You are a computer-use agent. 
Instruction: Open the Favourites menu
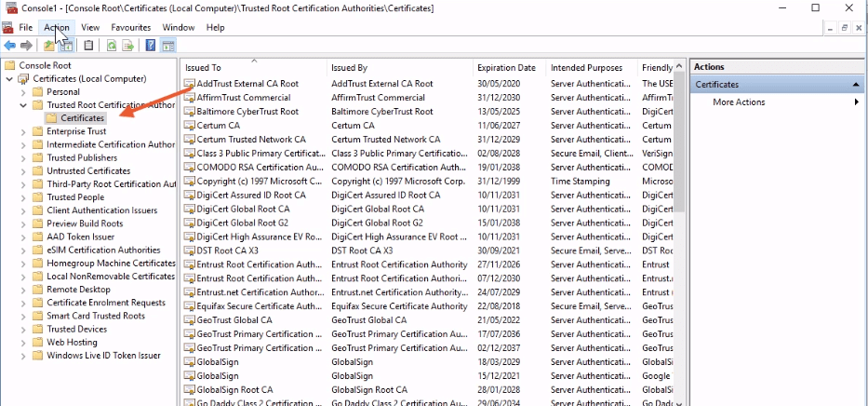click(130, 27)
